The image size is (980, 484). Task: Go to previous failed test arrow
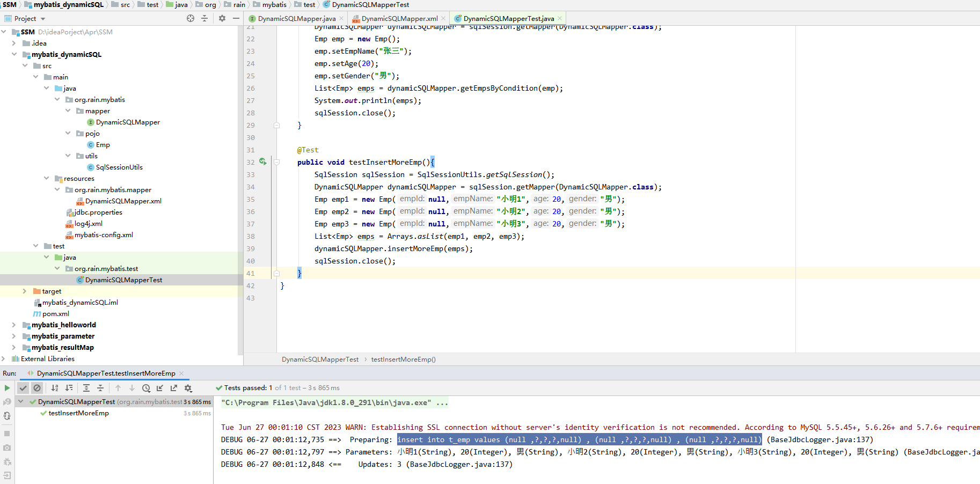pyautogui.click(x=118, y=388)
